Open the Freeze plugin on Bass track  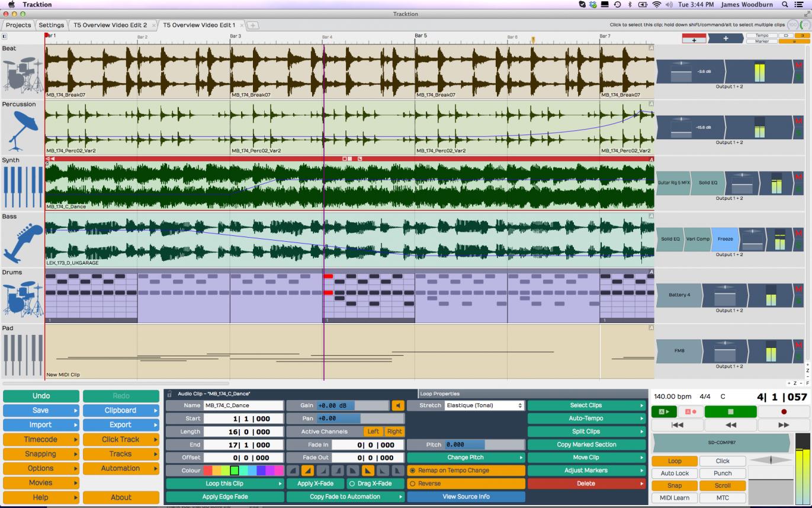(725, 239)
